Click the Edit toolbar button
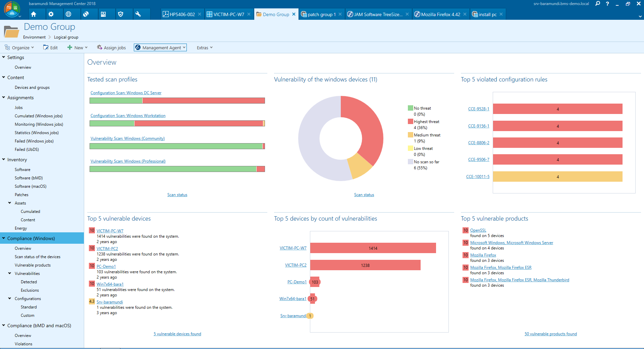The height and width of the screenshot is (349, 644). pos(50,48)
